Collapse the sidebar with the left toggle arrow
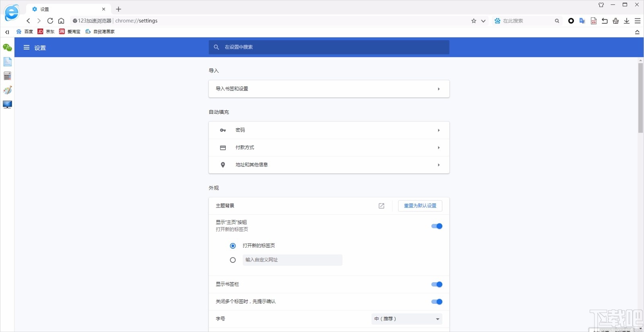The width and height of the screenshot is (644, 332). (x=7, y=32)
